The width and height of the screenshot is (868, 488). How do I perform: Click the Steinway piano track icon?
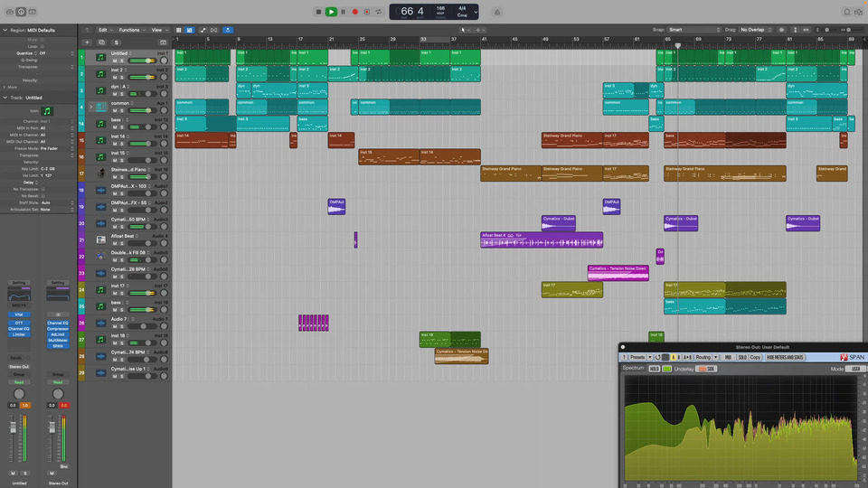100,174
